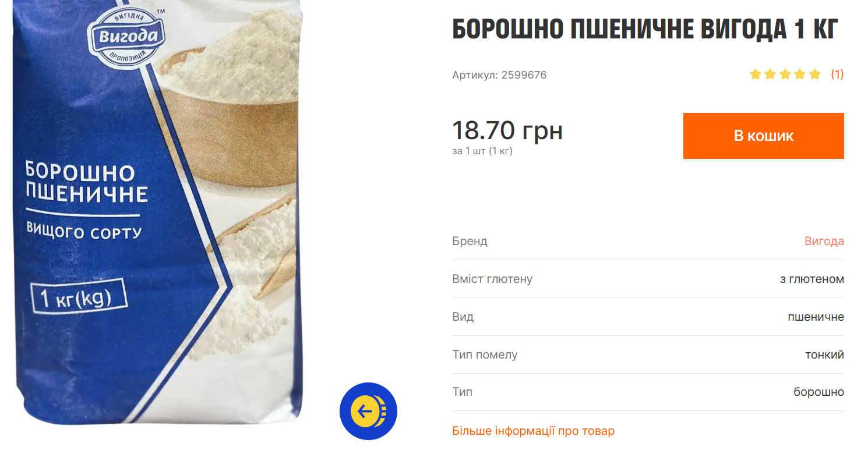Viewport: 868px width, 468px height.
Task: Click the third rating star
Action: (785, 75)
